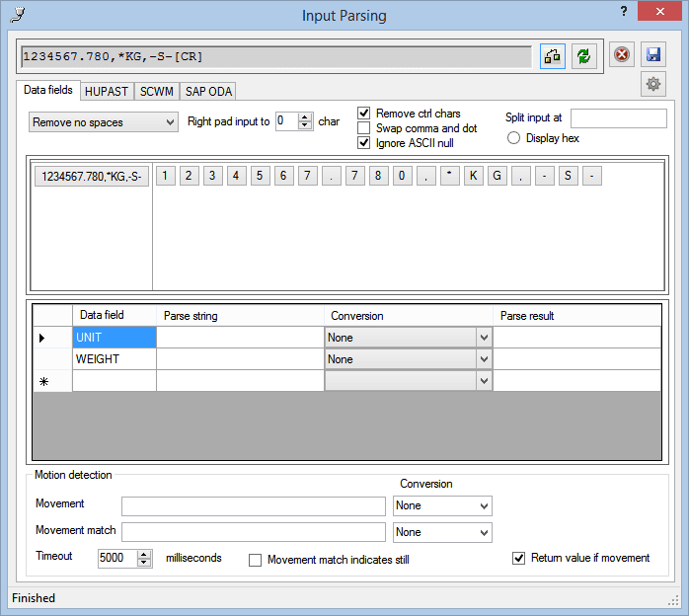The width and height of the screenshot is (689, 616).
Task: Select the Display hex radio button
Action: coord(513,138)
